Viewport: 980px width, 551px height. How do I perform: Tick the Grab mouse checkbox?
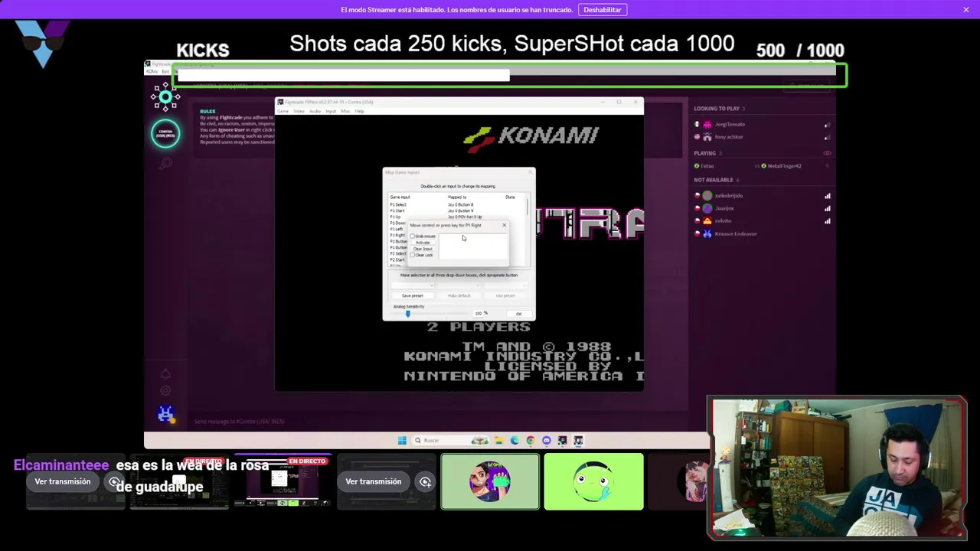413,236
